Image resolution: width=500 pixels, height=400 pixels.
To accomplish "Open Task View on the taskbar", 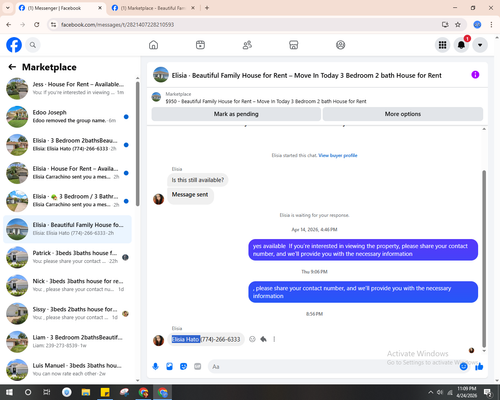I will click(x=47, y=392).
